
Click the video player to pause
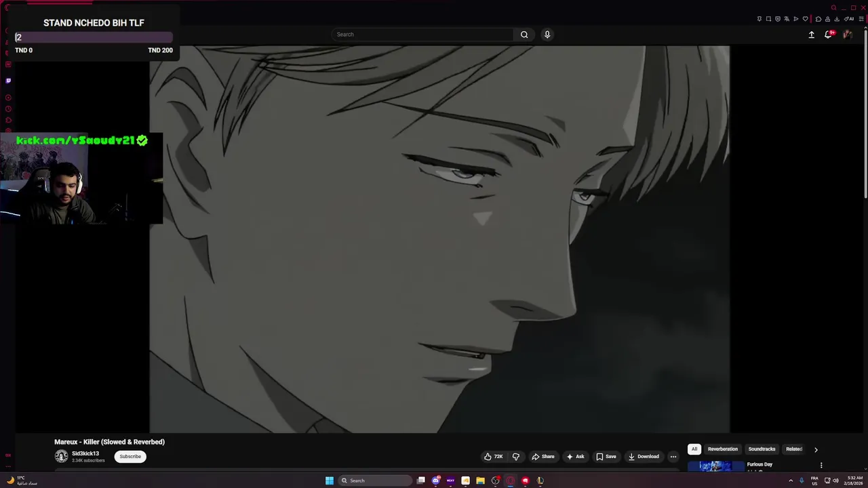[x=439, y=239]
